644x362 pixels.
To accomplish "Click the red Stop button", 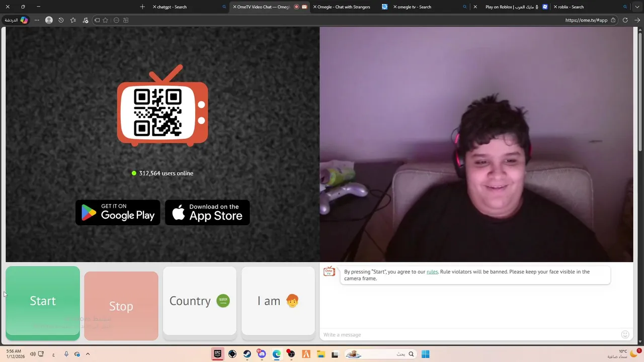I will click(121, 306).
